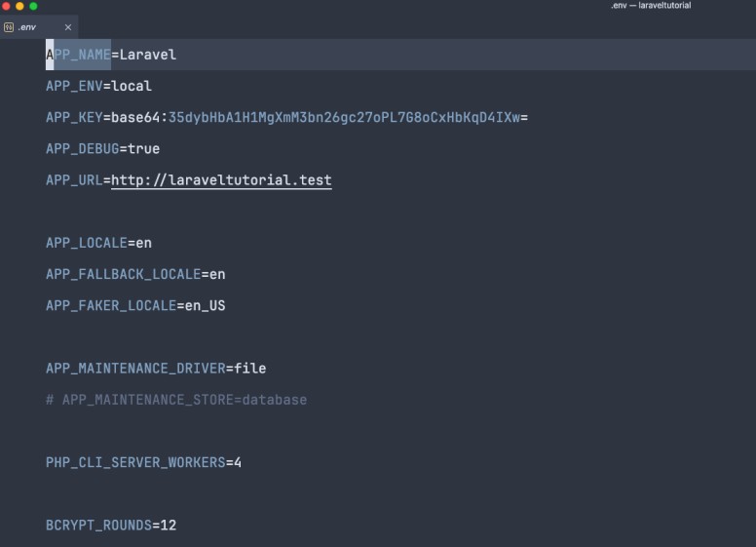Click the green fullscreen window button
Viewport: 756px width, 547px height.
33,6
